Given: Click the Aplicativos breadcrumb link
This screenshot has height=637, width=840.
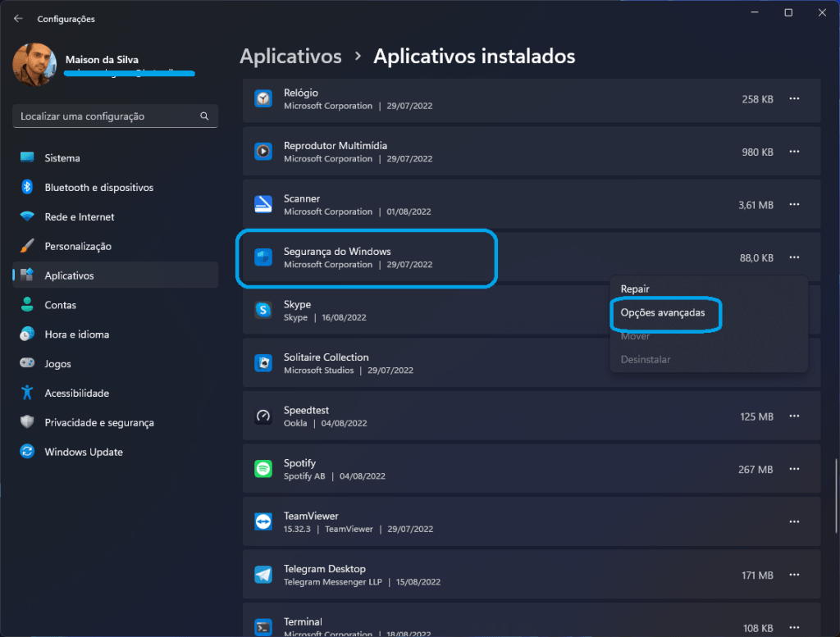Looking at the screenshot, I should pyautogui.click(x=290, y=57).
